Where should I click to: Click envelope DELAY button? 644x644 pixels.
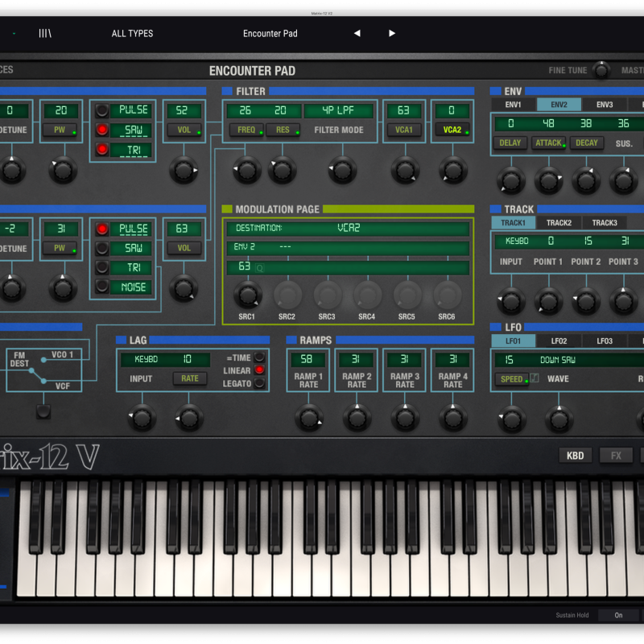(x=510, y=143)
